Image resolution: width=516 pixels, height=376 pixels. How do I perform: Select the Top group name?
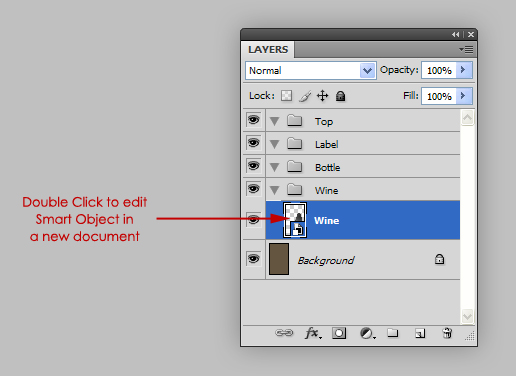[324, 122]
